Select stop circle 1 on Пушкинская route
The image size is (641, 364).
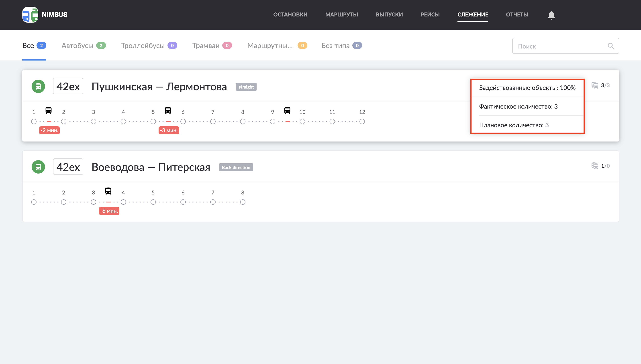click(34, 122)
